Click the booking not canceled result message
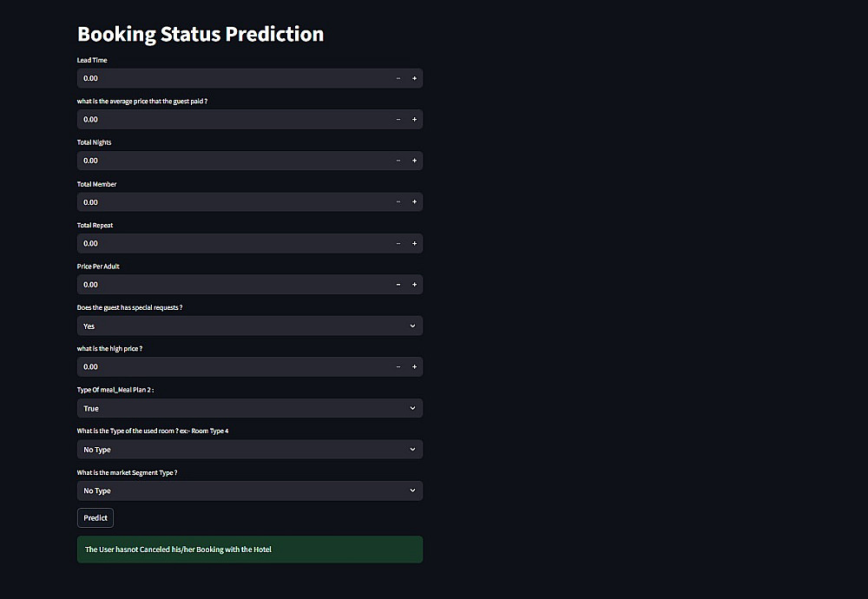This screenshot has width=868, height=599. [x=249, y=550]
